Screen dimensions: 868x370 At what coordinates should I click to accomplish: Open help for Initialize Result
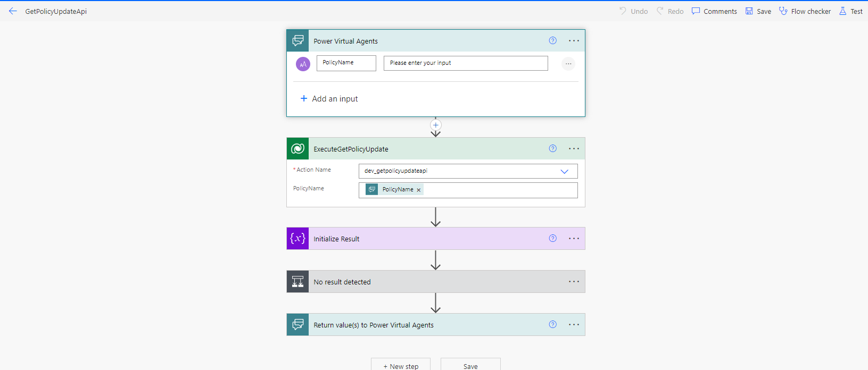[553, 238]
